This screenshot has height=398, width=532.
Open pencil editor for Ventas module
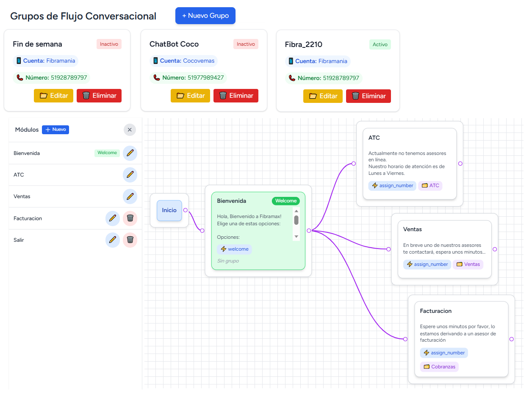coord(130,196)
